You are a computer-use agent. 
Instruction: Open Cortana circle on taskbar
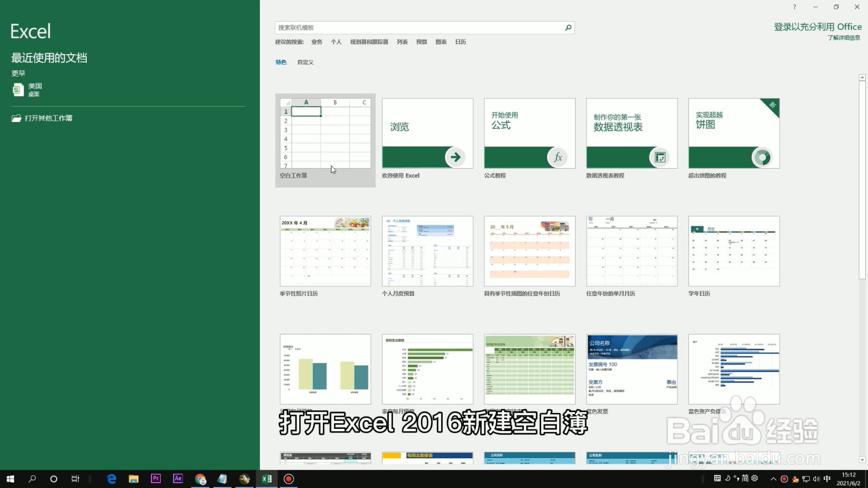click(x=54, y=479)
